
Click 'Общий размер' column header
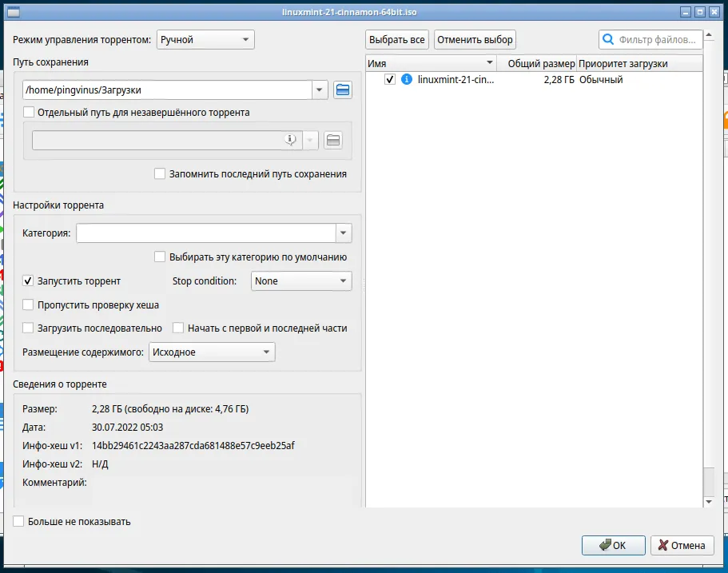[x=536, y=63]
